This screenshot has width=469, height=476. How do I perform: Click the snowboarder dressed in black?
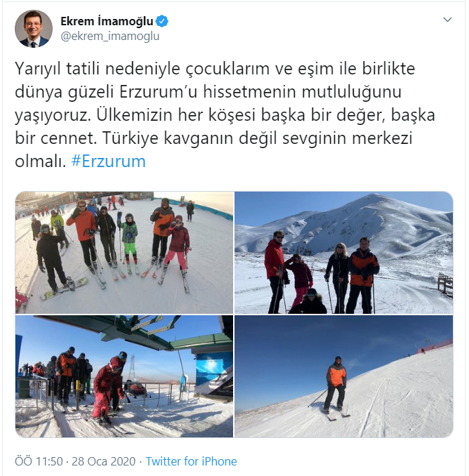click(51, 256)
